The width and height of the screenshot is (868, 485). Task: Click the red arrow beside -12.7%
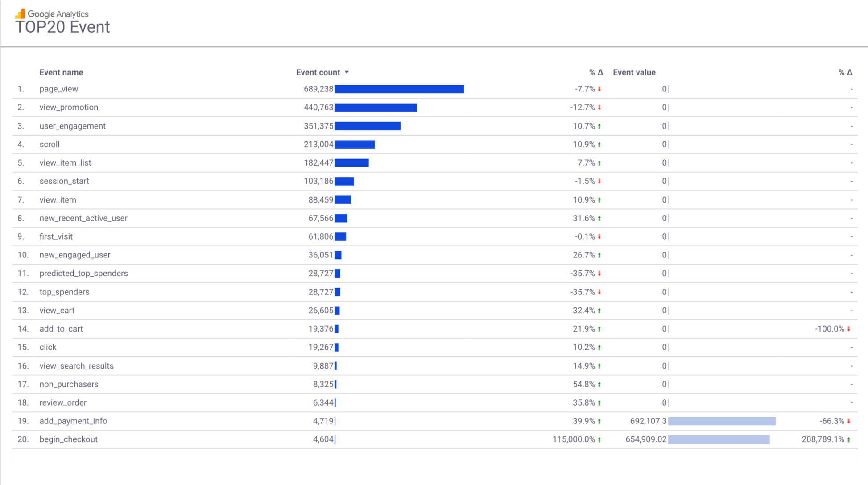point(599,108)
